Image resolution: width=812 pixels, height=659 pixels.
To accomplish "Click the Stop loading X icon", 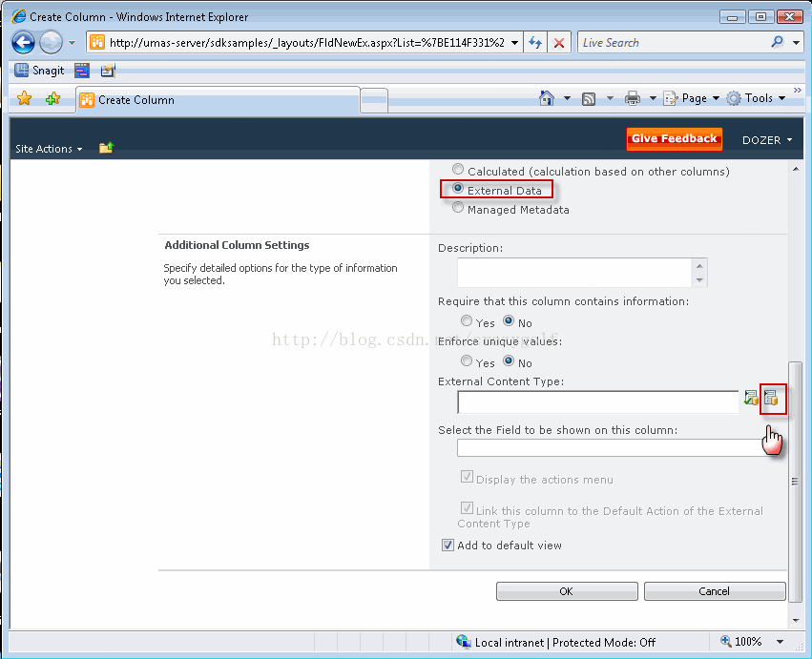I will (x=559, y=43).
